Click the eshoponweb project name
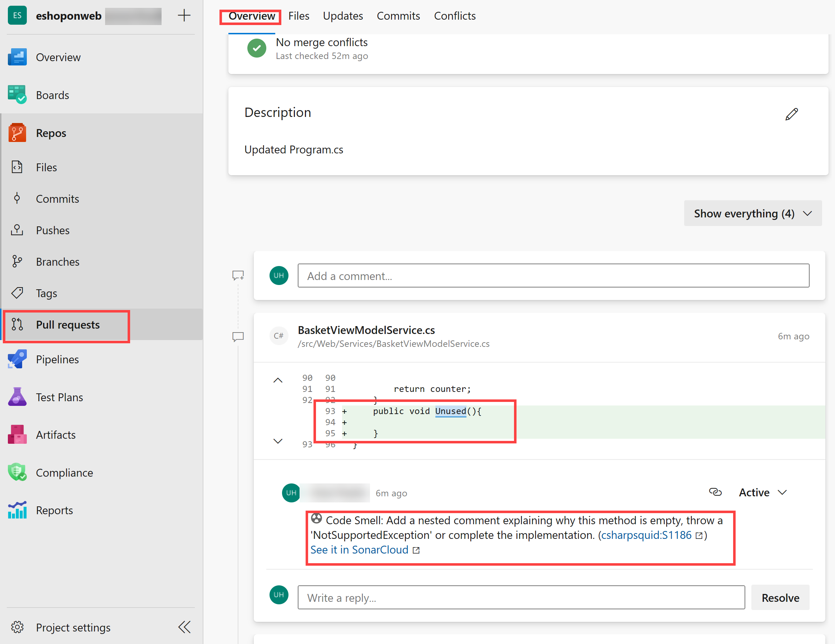835x644 pixels. [x=69, y=16]
